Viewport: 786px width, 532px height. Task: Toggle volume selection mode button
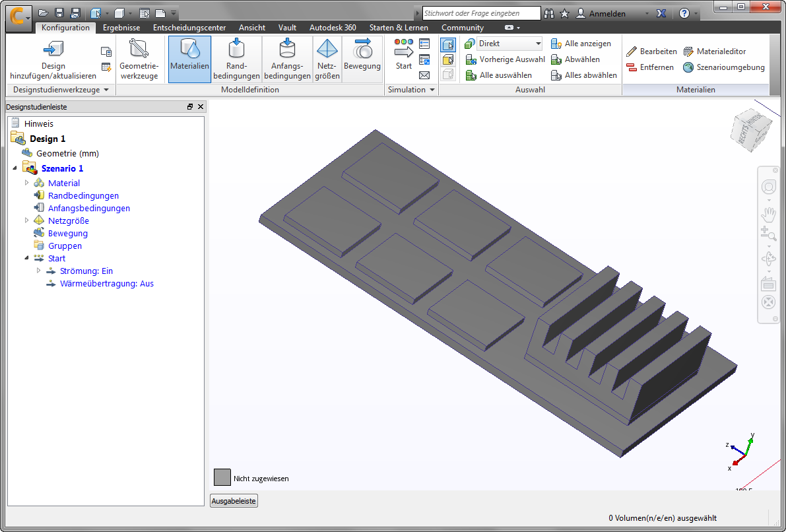tap(447, 45)
